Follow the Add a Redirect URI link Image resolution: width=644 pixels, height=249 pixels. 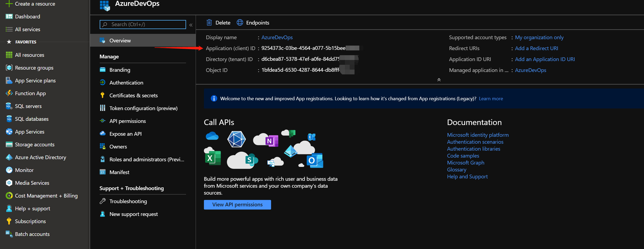pos(536,48)
